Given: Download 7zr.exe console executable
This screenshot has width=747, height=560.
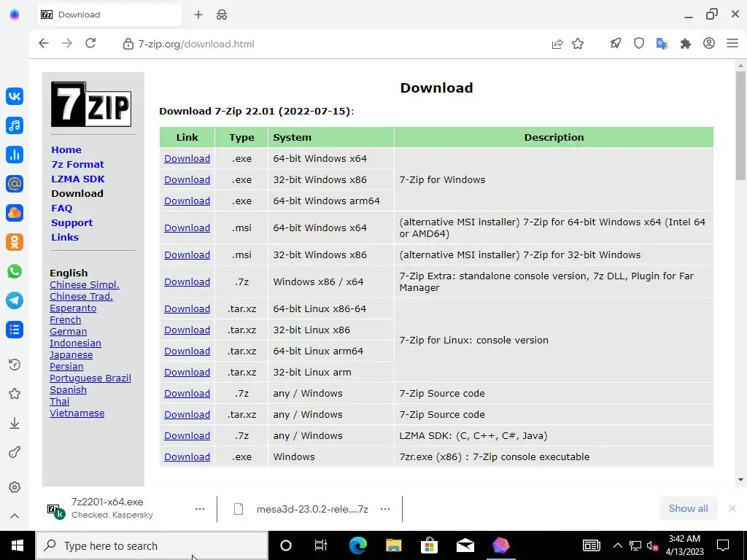Looking at the screenshot, I should coord(187,456).
